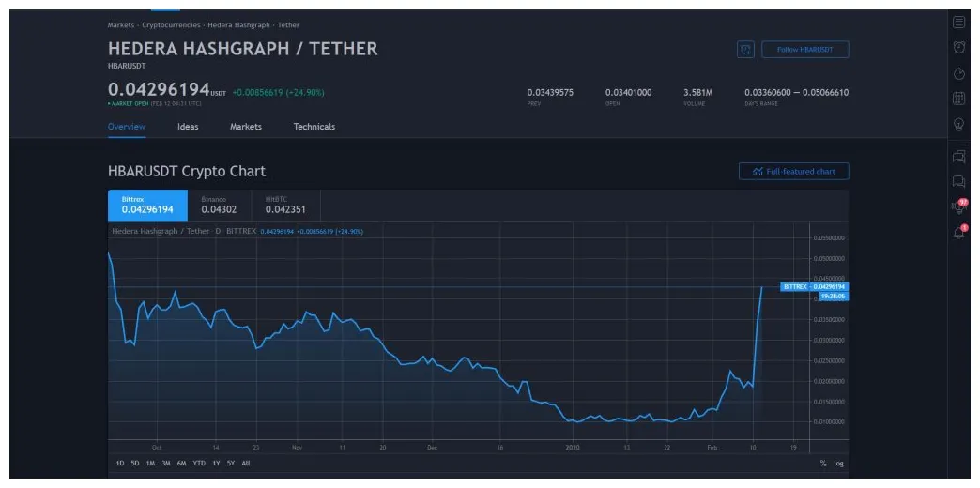
Task: Open public chats icon in sidebar
Action: [x=958, y=156]
